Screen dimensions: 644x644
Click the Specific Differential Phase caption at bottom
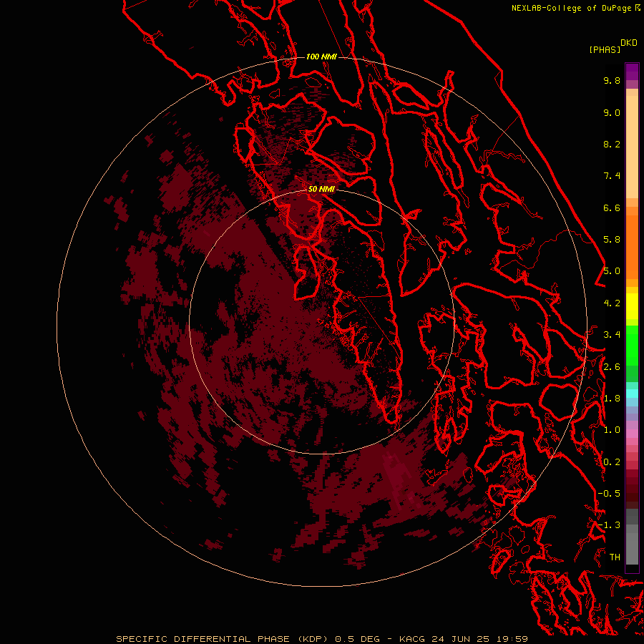point(321,639)
